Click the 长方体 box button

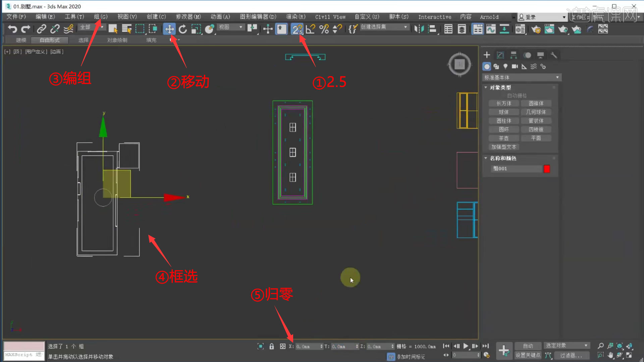[x=504, y=103]
